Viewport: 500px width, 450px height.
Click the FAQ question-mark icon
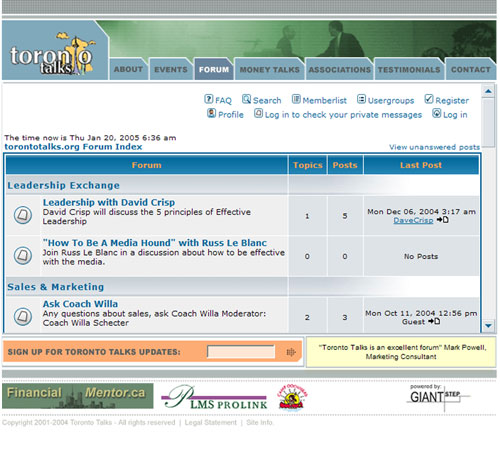[x=208, y=99]
